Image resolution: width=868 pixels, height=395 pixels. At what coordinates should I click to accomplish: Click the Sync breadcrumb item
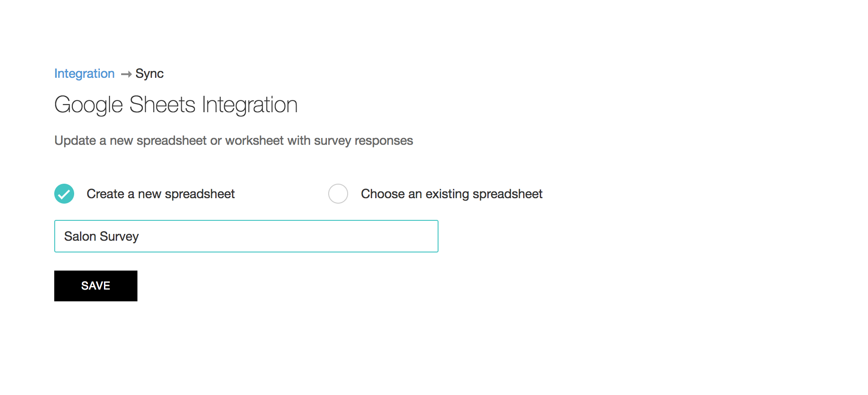tap(150, 73)
